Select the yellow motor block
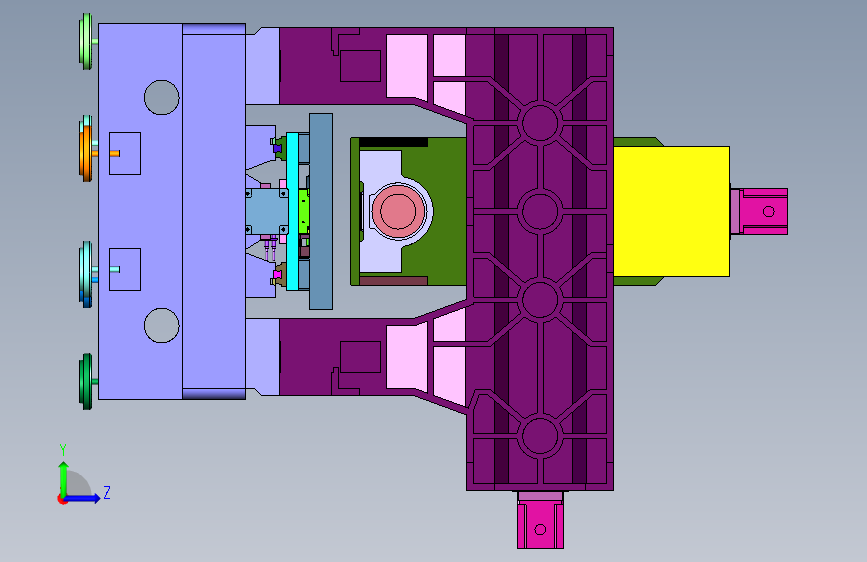 [671, 211]
